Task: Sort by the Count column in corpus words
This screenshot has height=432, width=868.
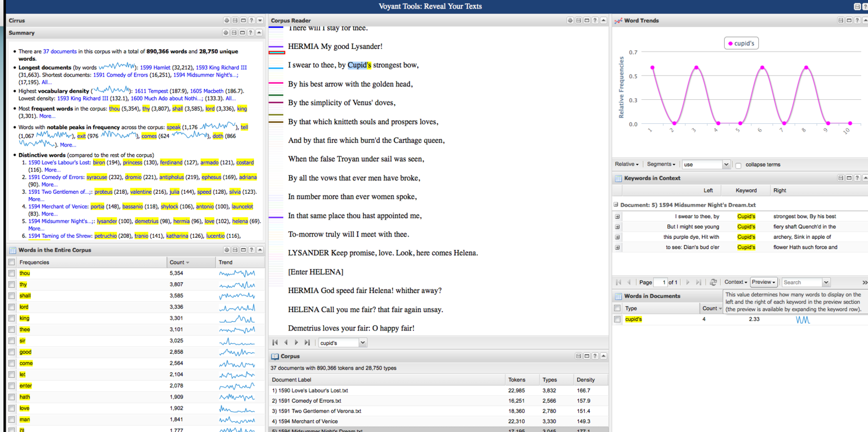Action: click(x=192, y=262)
